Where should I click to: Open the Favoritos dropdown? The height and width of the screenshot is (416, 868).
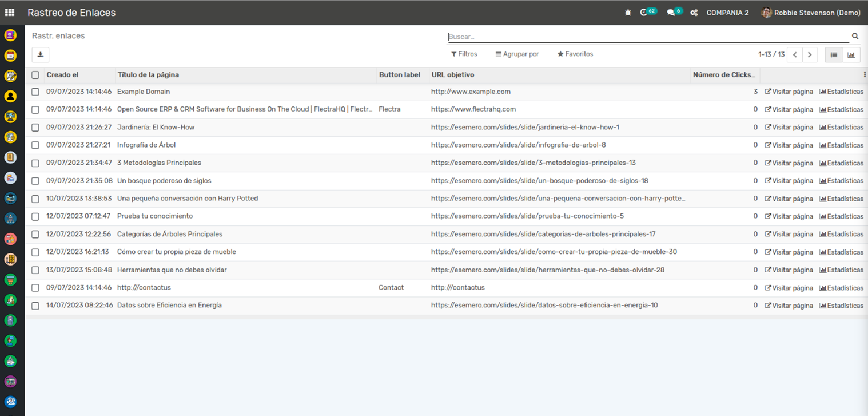point(575,54)
